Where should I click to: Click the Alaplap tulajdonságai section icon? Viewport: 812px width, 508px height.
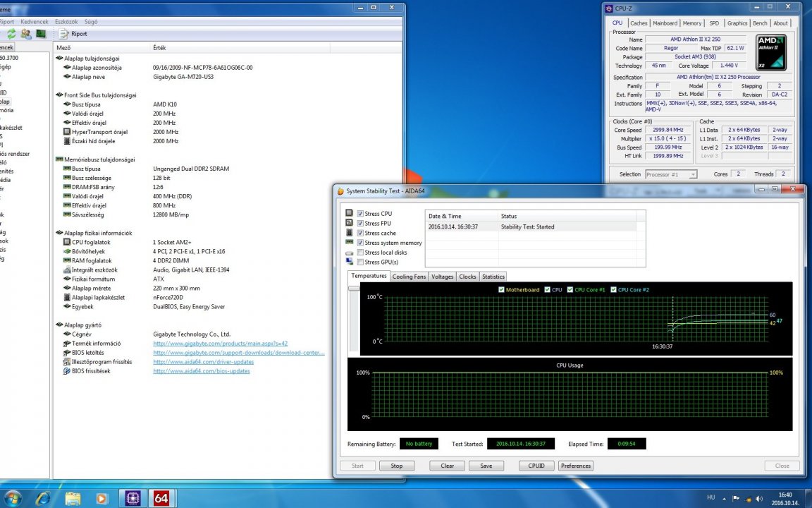coord(59,58)
